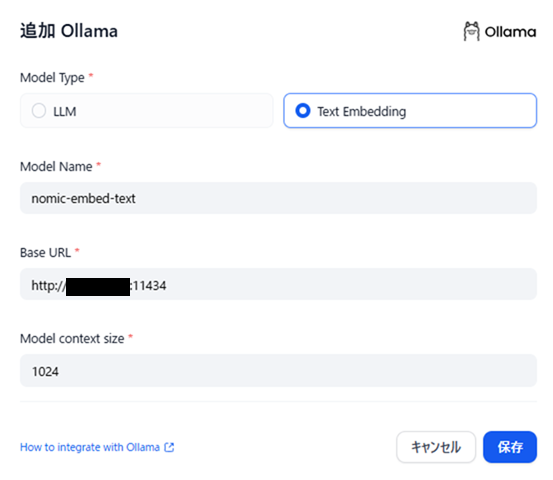Click the Ollama llama logo icon
The width and height of the screenshot is (553, 480).
[x=472, y=31]
